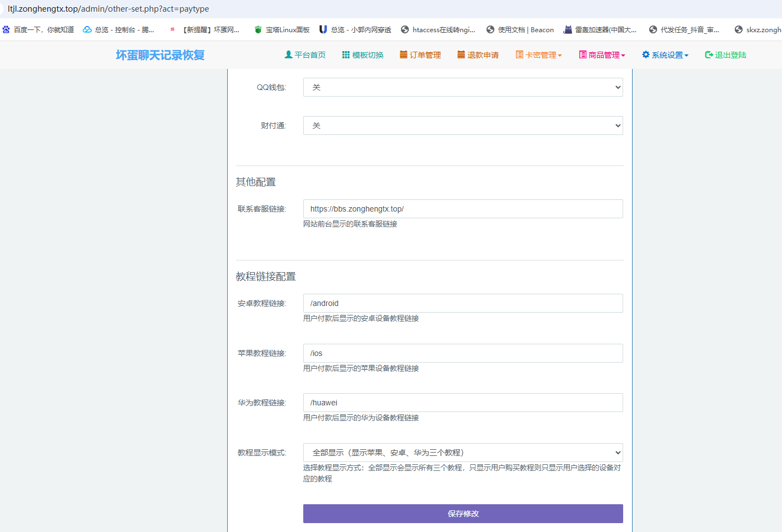Click into the 安卓教程链接 field

[463, 303]
